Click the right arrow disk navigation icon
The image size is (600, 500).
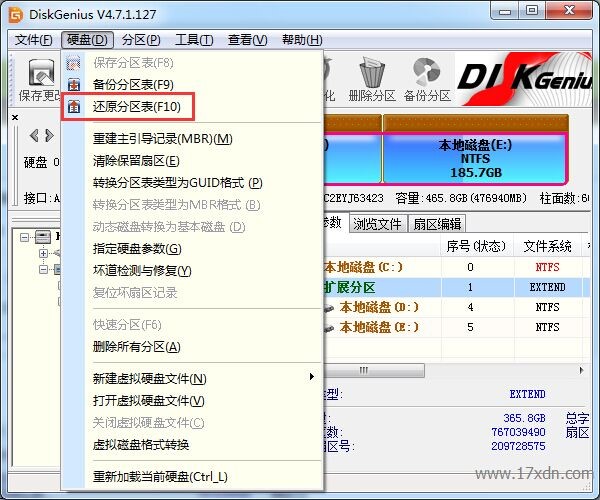(49, 135)
